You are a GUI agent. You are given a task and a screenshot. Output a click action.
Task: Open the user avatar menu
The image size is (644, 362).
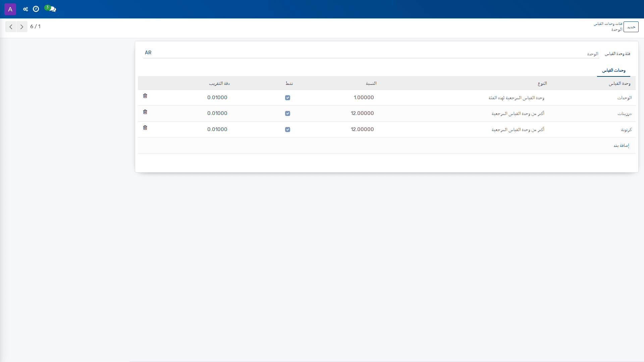click(10, 9)
